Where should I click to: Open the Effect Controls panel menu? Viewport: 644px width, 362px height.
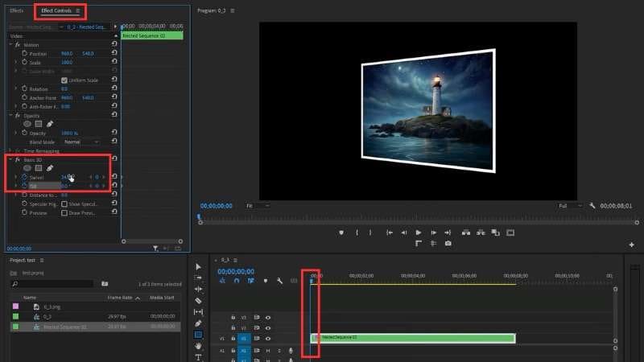[x=78, y=10]
